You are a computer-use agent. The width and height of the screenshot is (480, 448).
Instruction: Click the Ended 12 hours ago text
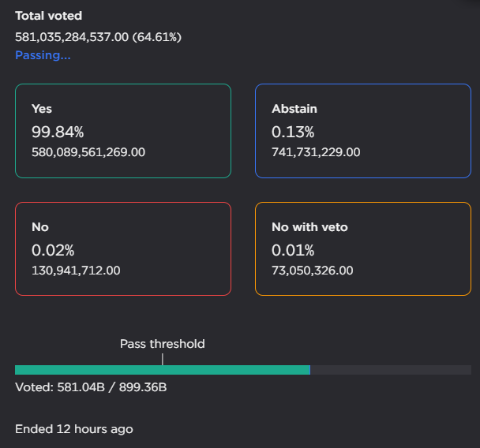[74, 429]
